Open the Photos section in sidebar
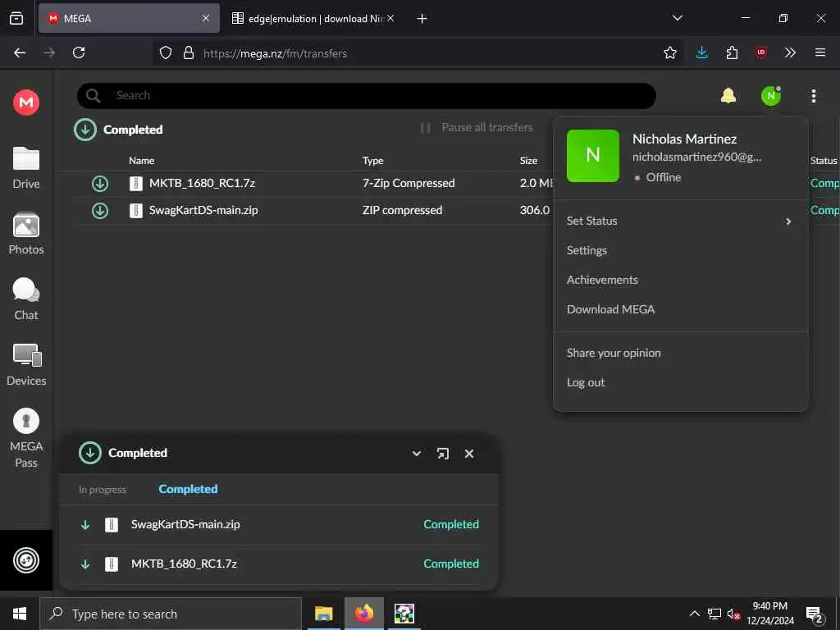Screen dimensions: 840x630 point(26,234)
